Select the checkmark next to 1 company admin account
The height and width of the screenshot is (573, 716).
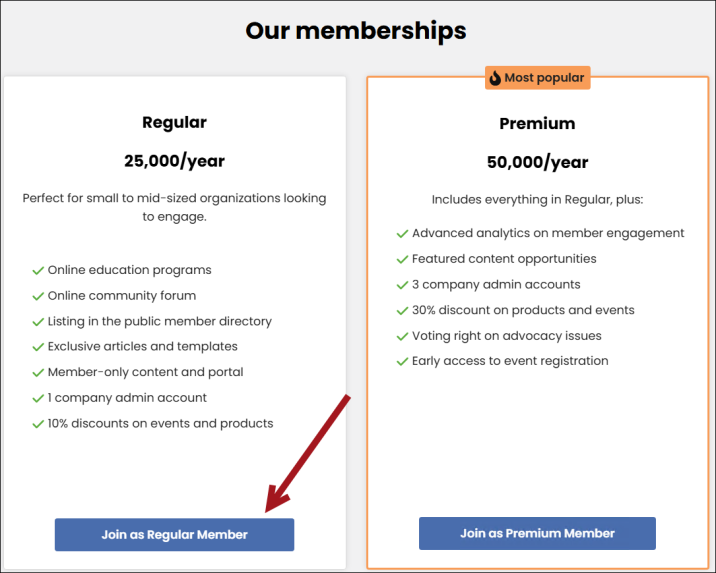tap(38, 398)
